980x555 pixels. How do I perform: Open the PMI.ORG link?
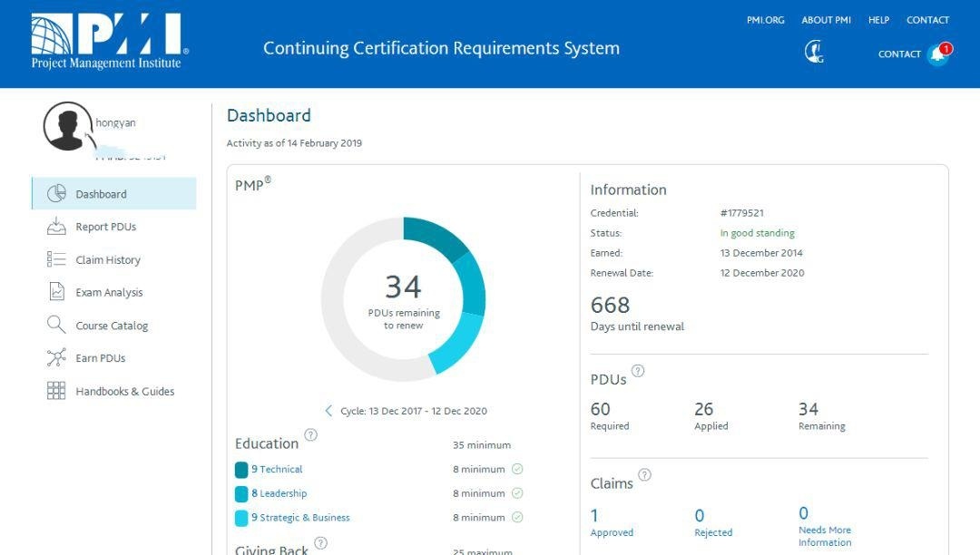tap(765, 20)
